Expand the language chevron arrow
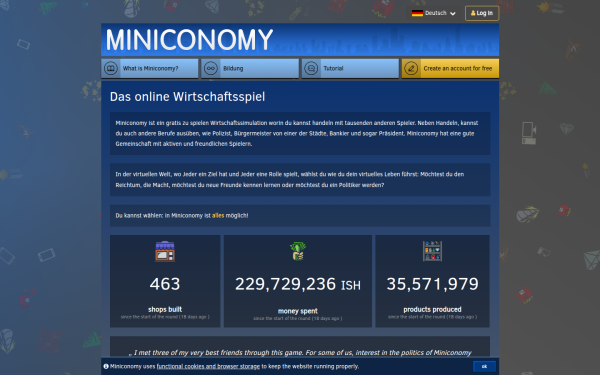Viewport: 600px width, 375px height. click(453, 13)
